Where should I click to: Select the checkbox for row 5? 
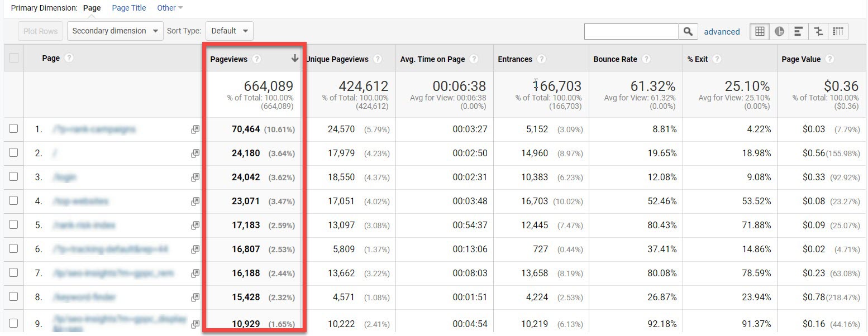click(x=13, y=225)
